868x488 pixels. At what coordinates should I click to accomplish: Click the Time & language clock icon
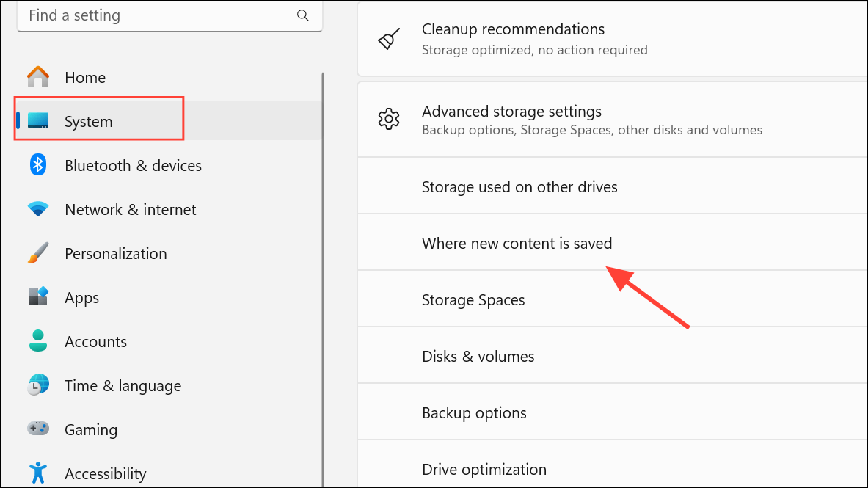tap(38, 385)
